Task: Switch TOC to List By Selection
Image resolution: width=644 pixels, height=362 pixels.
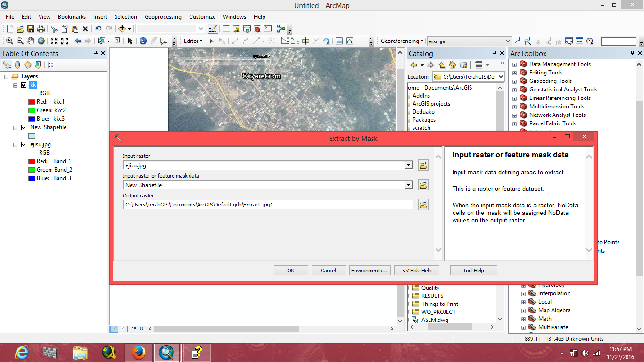Action: point(38,65)
